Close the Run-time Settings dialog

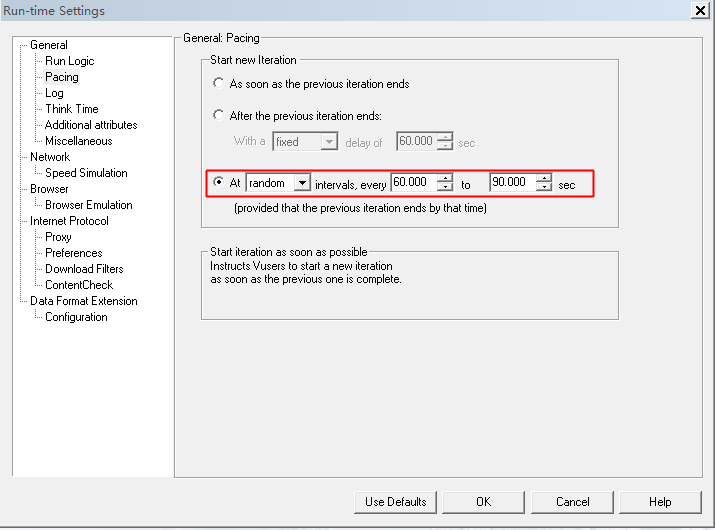[700, 10]
